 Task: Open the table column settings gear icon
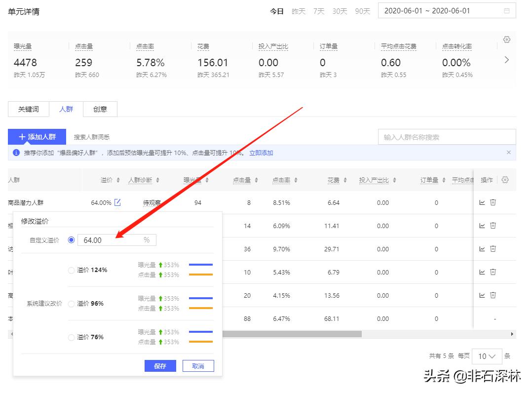505,180
